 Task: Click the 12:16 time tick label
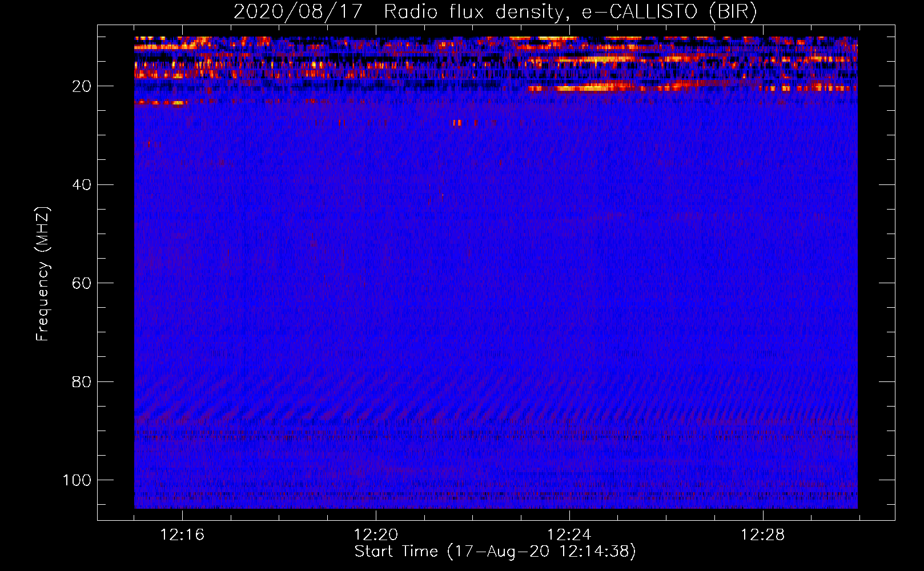[x=182, y=535]
